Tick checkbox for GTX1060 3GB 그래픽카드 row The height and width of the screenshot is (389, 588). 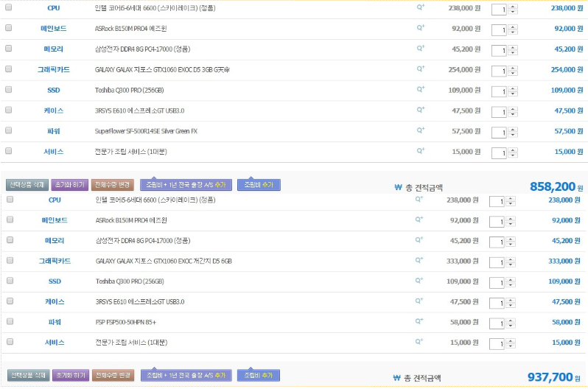[9, 69]
